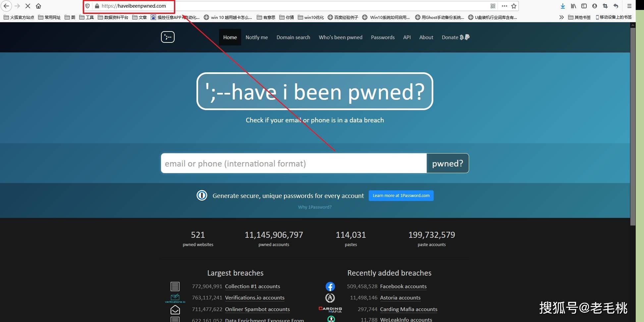Image resolution: width=644 pixels, height=322 pixels.
Task: Open the 数据资料平台 bookmark folder
Action: click(113, 17)
